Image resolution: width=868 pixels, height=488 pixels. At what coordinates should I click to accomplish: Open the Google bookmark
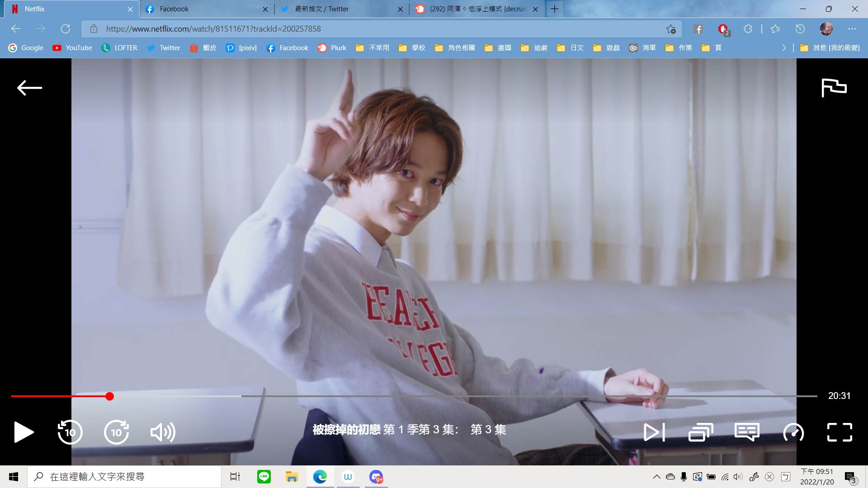point(26,48)
